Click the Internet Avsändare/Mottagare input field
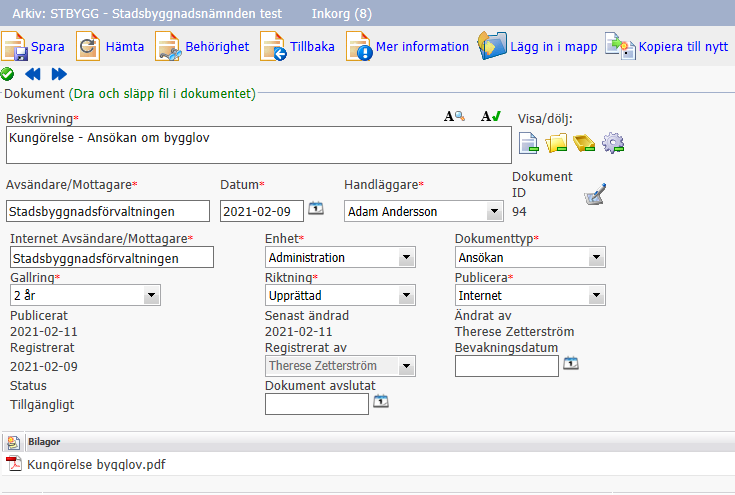 pyautogui.click(x=112, y=257)
